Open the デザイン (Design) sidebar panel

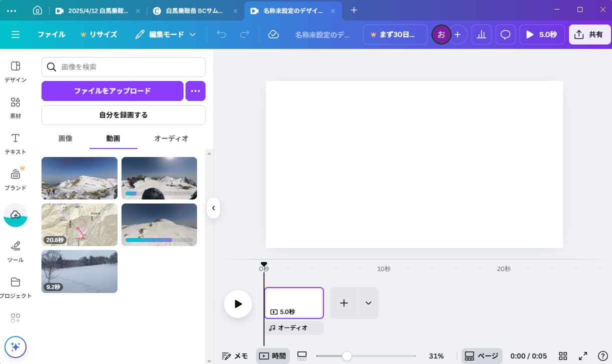[15, 71]
